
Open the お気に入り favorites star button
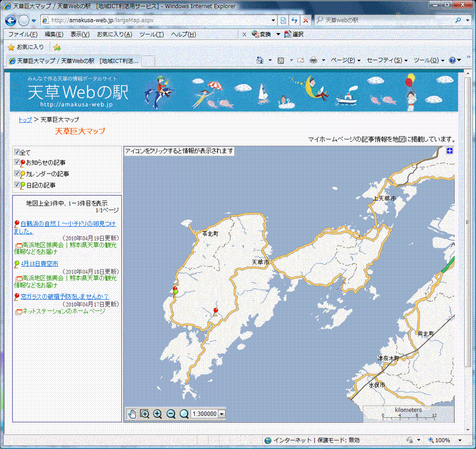click(x=26, y=48)
